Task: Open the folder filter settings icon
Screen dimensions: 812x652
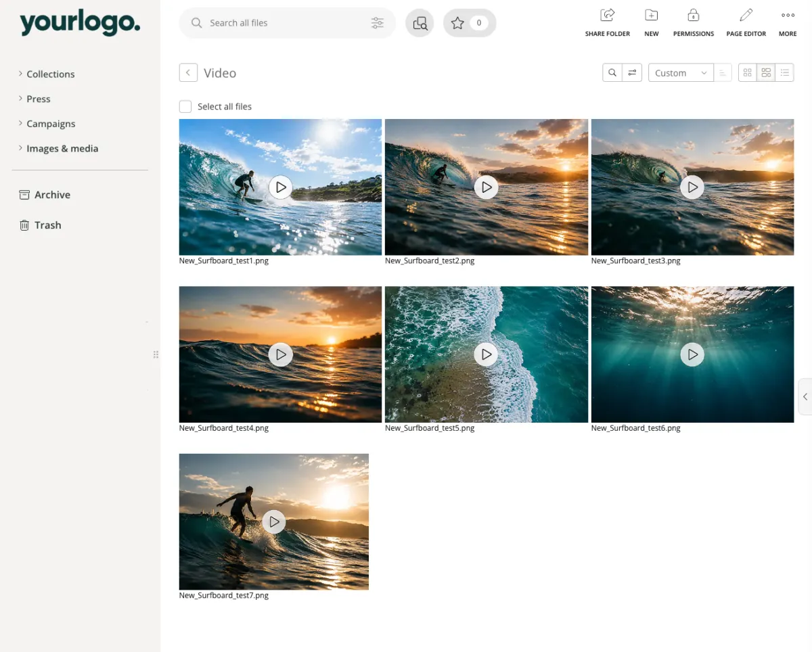Action: pyautogui.click(x=632, y=73)
